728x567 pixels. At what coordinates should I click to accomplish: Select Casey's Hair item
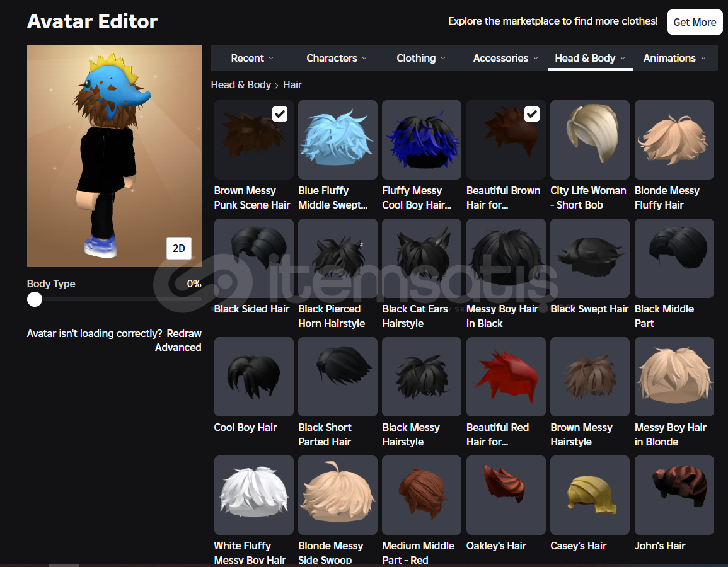tap(589, 495)
